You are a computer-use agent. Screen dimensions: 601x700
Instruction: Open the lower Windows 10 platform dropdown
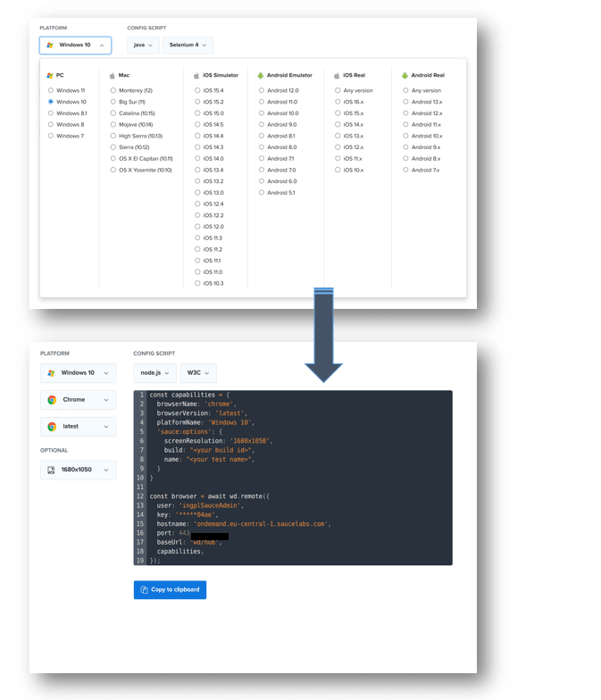click(x=79, y=373)
